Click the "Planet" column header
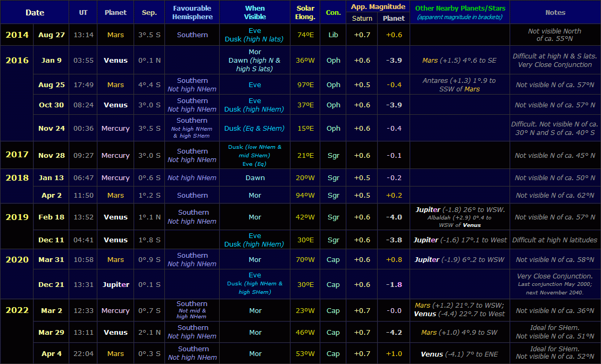This screenshot has height=364, width=601. [115, 12]
